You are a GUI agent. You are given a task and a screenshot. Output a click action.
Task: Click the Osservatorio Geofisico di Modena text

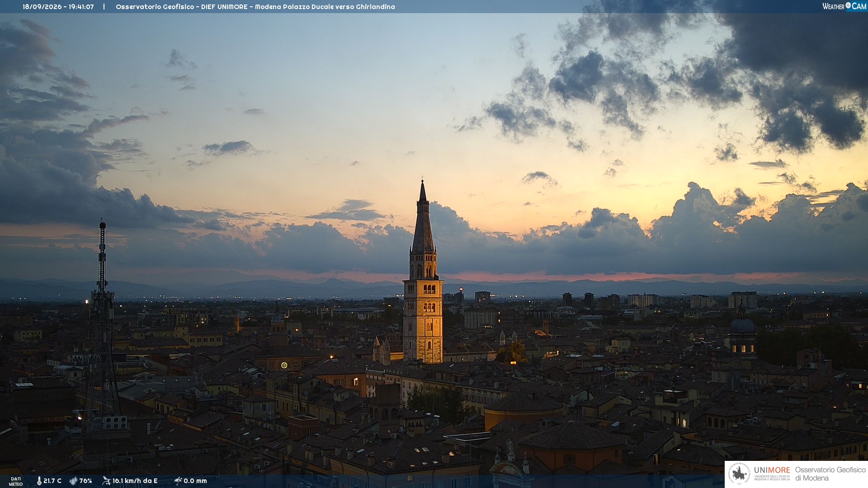pyautogui.click(x=830, y=474)
